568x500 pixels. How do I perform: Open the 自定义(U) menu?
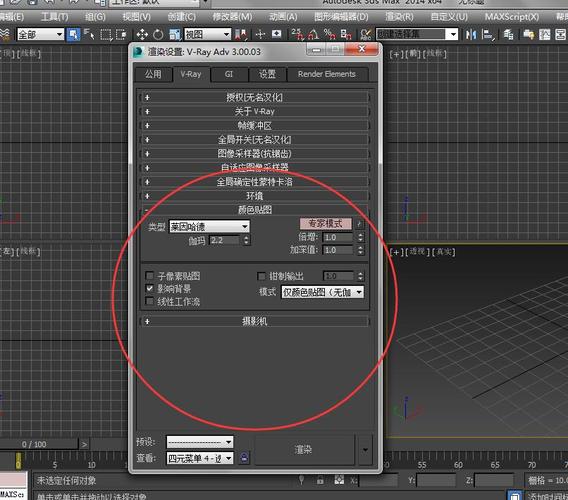449,17
